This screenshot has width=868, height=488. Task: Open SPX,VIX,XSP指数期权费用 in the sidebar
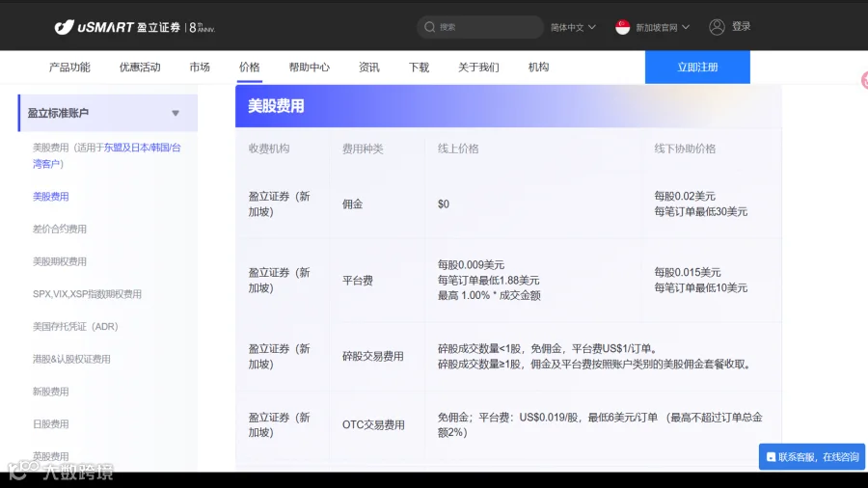87,294
